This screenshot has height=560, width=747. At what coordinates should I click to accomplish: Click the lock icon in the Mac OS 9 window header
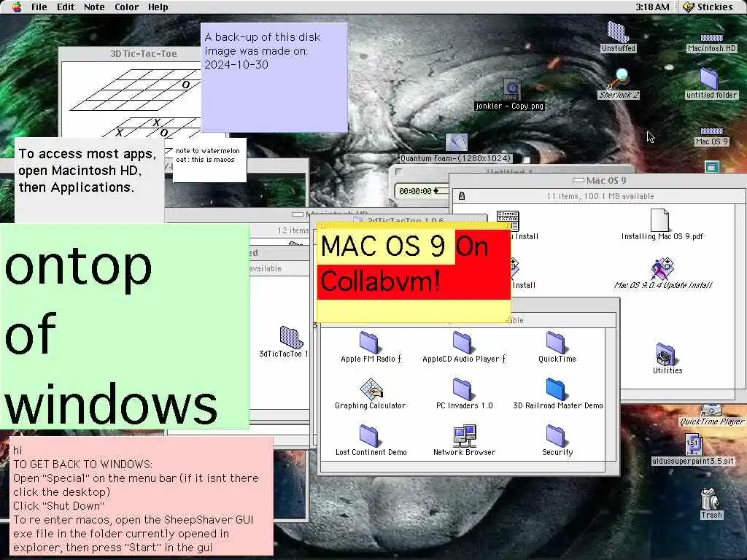pos(462,195)
